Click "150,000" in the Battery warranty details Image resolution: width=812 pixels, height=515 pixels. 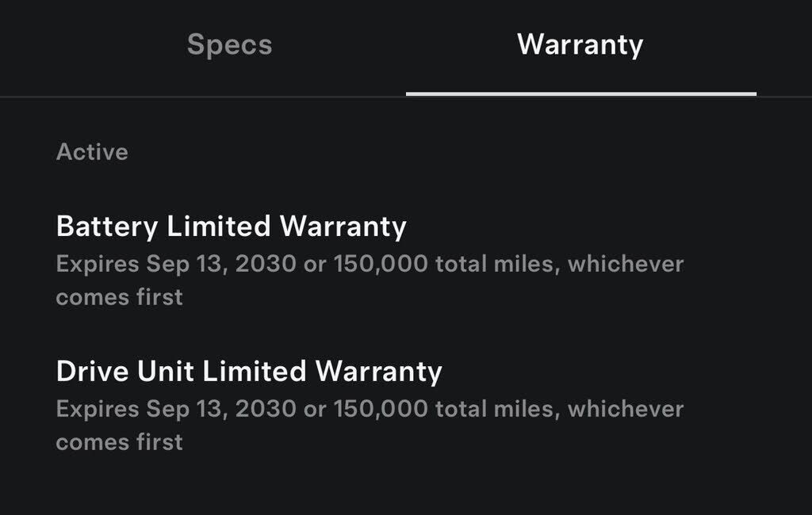click(381, 264)
